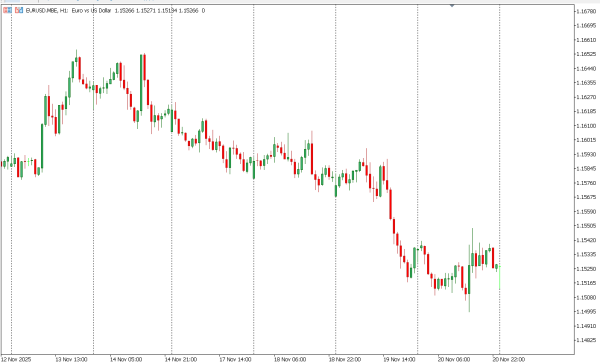Viewport: 600px width, 363px height.
Task: Click the 13 Nov 13:00 time label
Action: coord(71,360)
